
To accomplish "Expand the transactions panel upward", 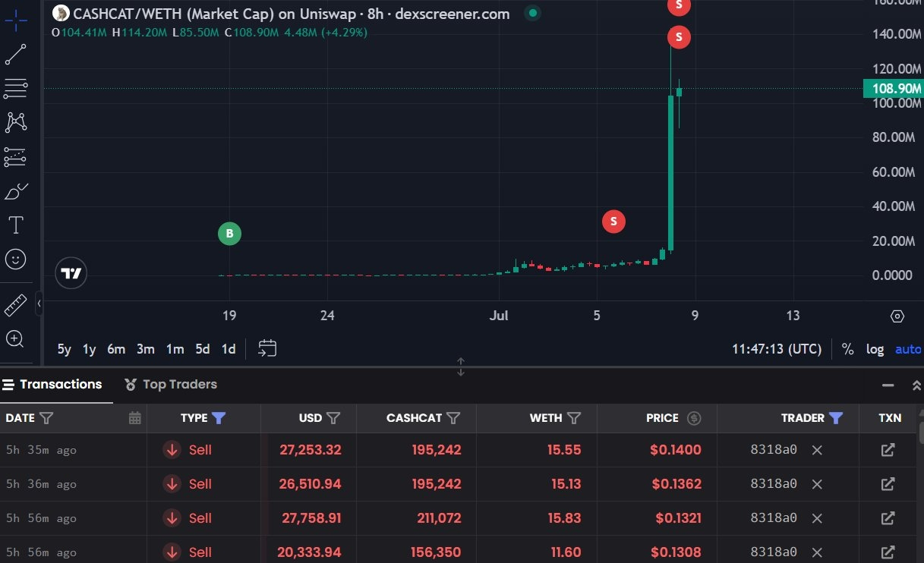I will (916, 385).
